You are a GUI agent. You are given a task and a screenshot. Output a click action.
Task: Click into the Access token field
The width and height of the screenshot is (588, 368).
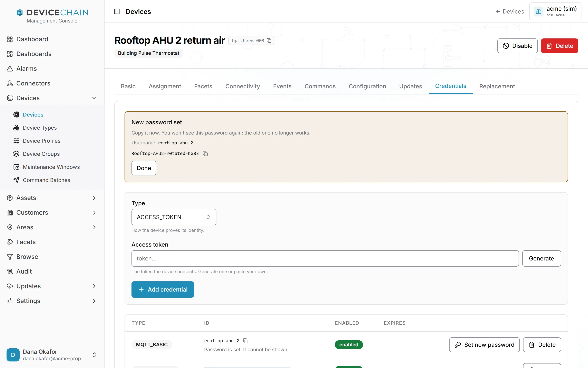325,258
